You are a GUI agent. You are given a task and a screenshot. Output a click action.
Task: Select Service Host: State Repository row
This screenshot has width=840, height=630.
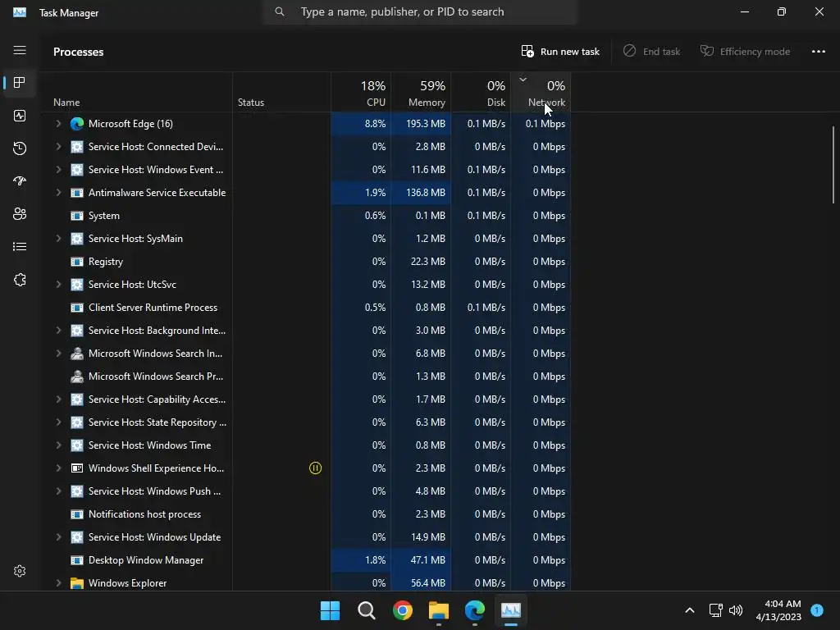(x=306, y=422)
